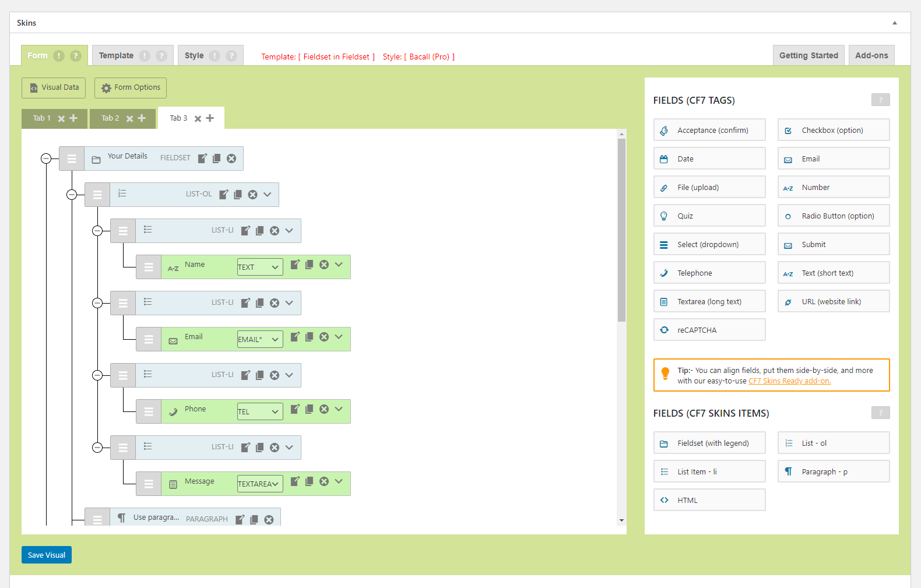Viewport: 921px width, 588px height.
Task: Open the CF7 Skins Ready add-on link
Action: 789,381
